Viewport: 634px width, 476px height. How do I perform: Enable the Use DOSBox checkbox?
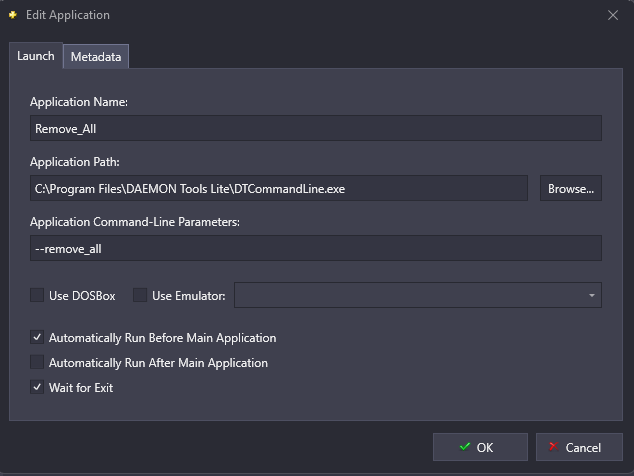tap(37, 295)
